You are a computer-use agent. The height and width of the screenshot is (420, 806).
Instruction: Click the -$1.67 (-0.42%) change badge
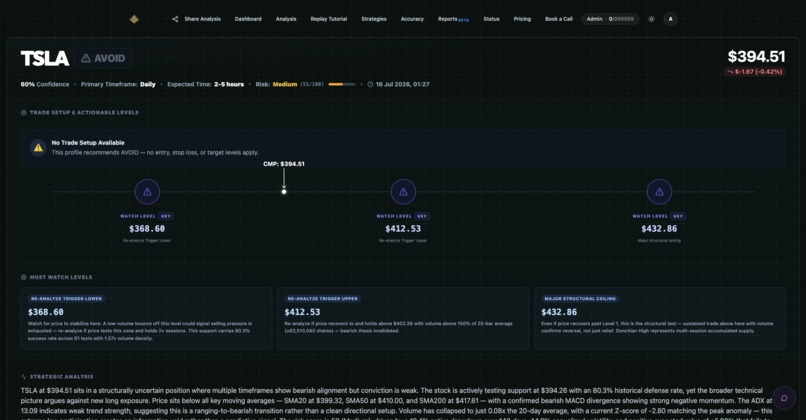pyautogui.click(x=755, y=72)
